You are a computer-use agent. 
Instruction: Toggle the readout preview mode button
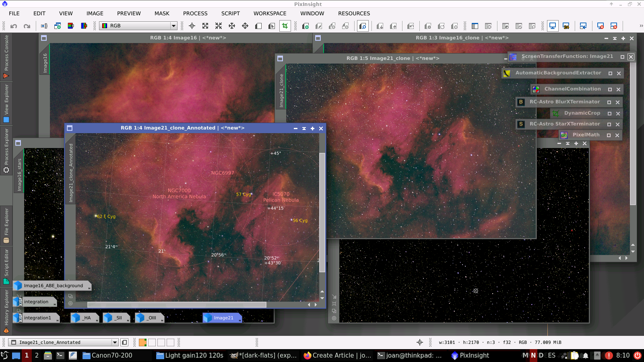point(363,26)
